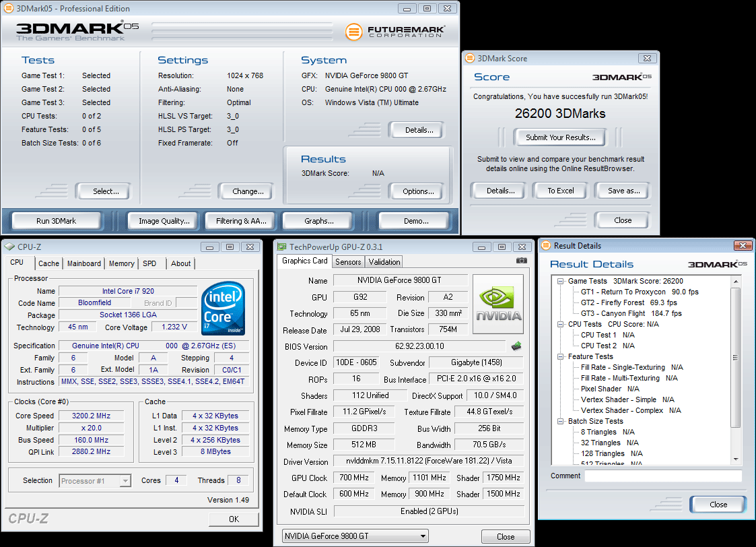This screenshot has height=547, width=756.
Task: Click the Result Details scrollbar down arrow
Action: (x=736, y=459)
